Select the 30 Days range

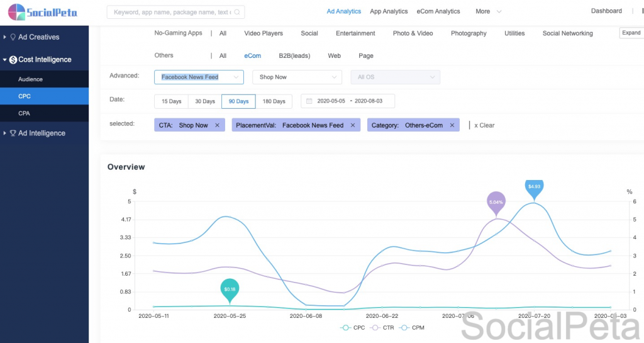[x=205, y=101]
